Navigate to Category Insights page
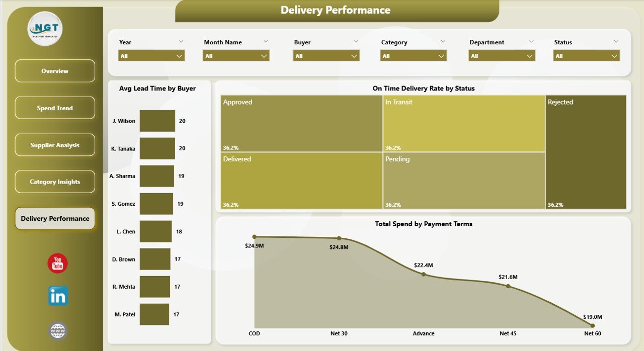Image resolution: width=644 pixels, height=351 pixels. 55,182
